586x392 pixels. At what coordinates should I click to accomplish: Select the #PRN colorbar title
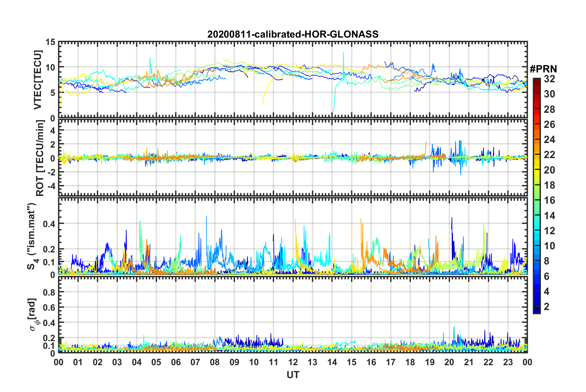[x=543, y=69]
